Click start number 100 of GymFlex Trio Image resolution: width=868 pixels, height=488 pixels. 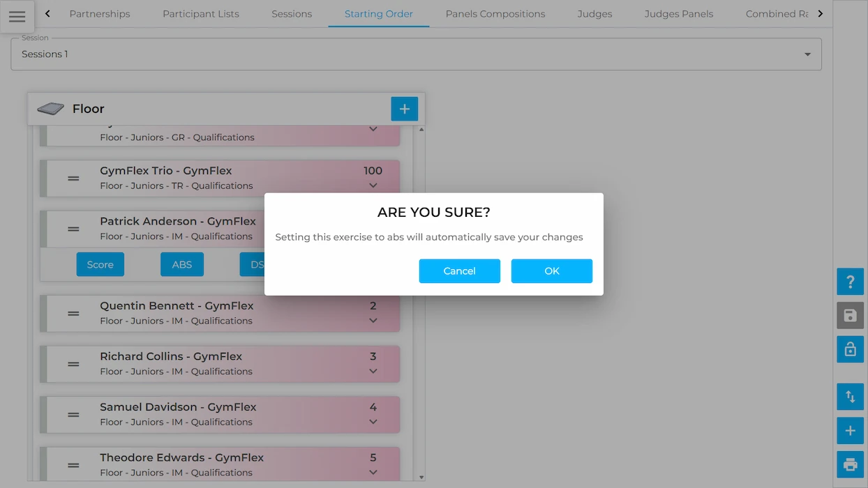(373, 171)
